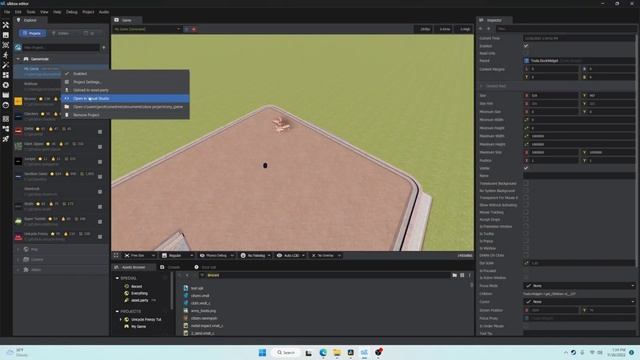This screenshot has height=360, width=640.
Task: Open the No Overlay dropdown
Action: pos(326,256)
